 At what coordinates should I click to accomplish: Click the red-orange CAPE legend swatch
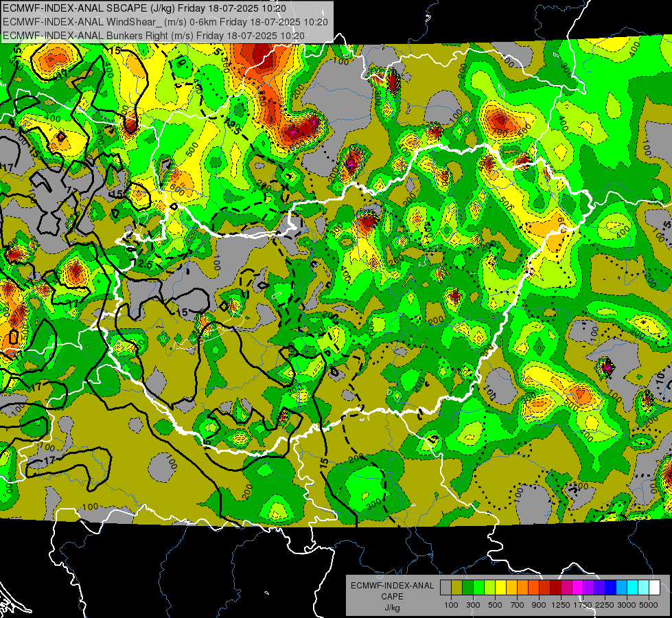533,588
